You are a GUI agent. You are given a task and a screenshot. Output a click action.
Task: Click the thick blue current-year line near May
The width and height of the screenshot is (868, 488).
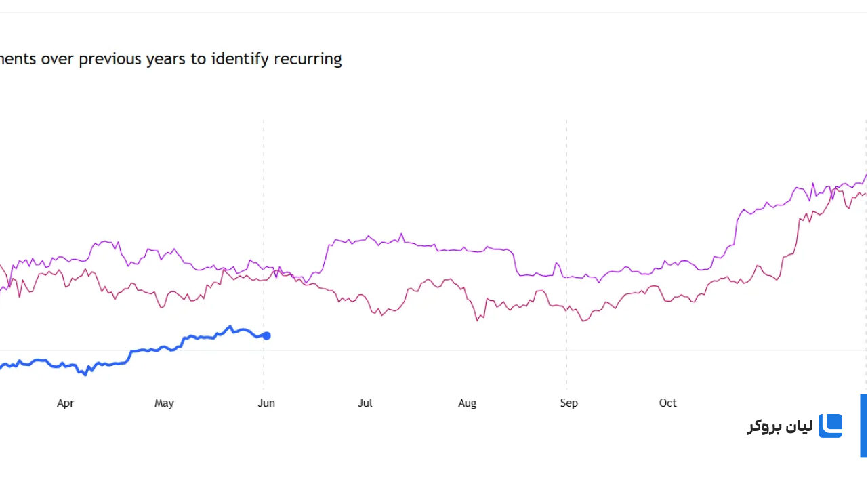click(163, 350)
